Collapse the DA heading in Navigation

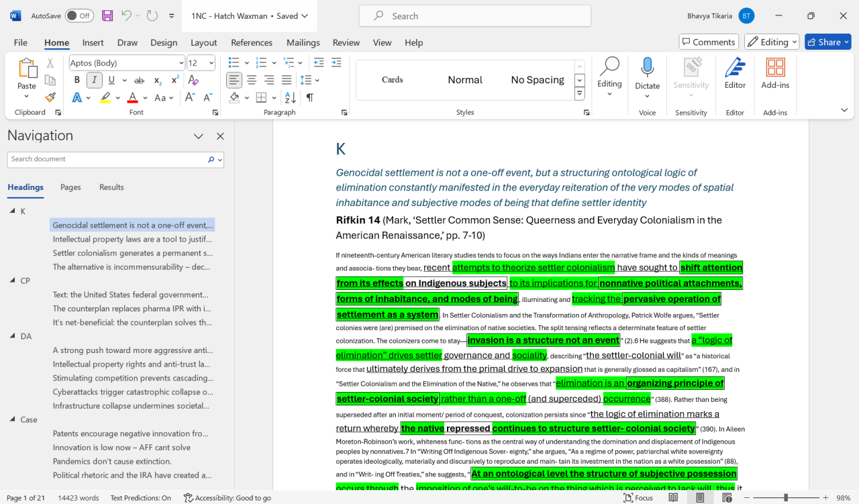pyautogui.click(x=13, y=336)
